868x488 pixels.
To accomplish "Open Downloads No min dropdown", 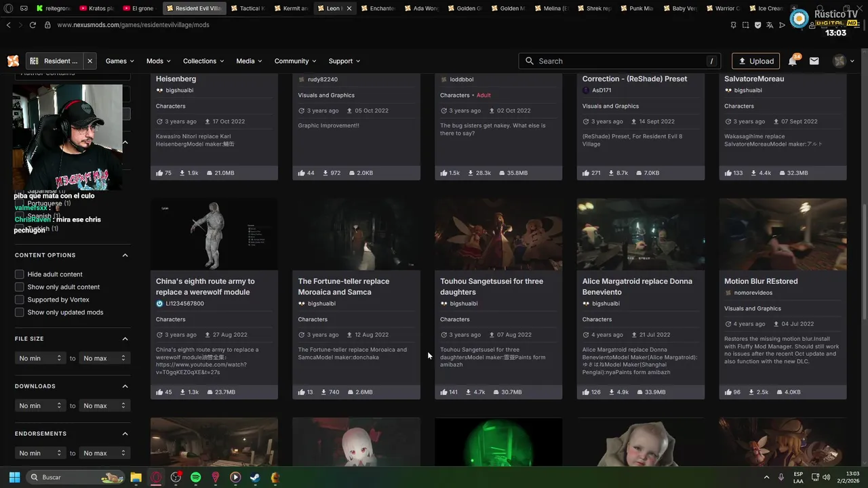I will pos(40,405).
